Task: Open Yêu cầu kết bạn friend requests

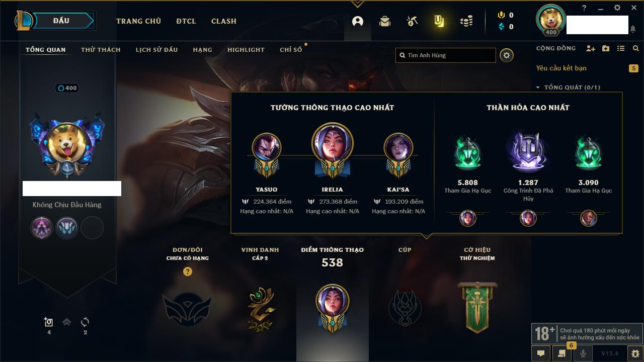Action: point(561,68)
